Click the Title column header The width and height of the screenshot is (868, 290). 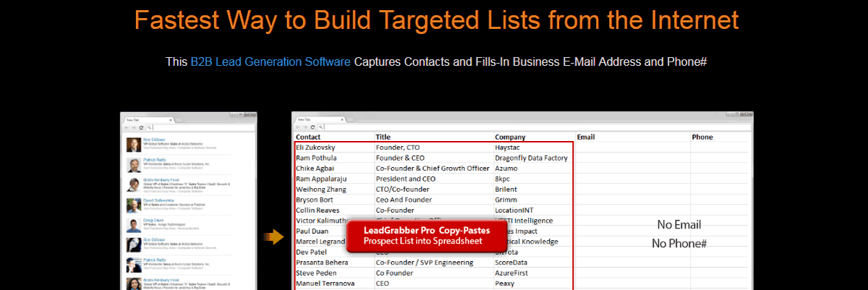(x=383, y=137)
